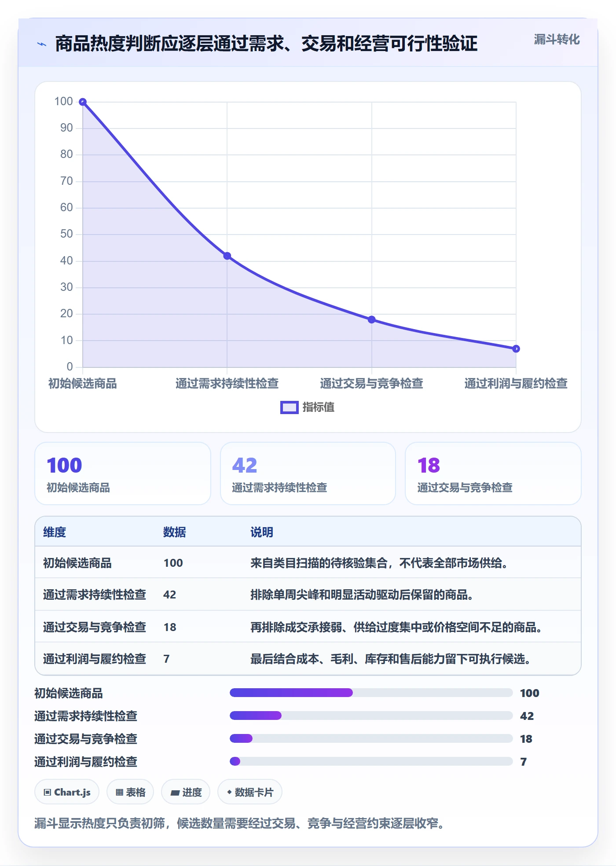616x866 pixels.
Task: Click the page title 商品热度判断应逐层通过
Action: click(266, 44)
